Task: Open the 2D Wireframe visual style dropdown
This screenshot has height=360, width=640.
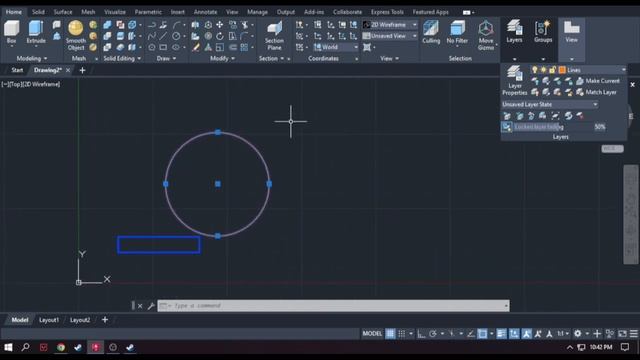Action: (x=390, y=24)
